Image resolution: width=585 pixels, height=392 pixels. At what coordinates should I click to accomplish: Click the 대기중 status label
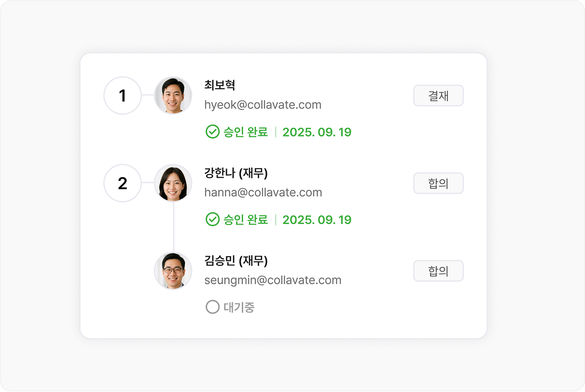point(239,307)
